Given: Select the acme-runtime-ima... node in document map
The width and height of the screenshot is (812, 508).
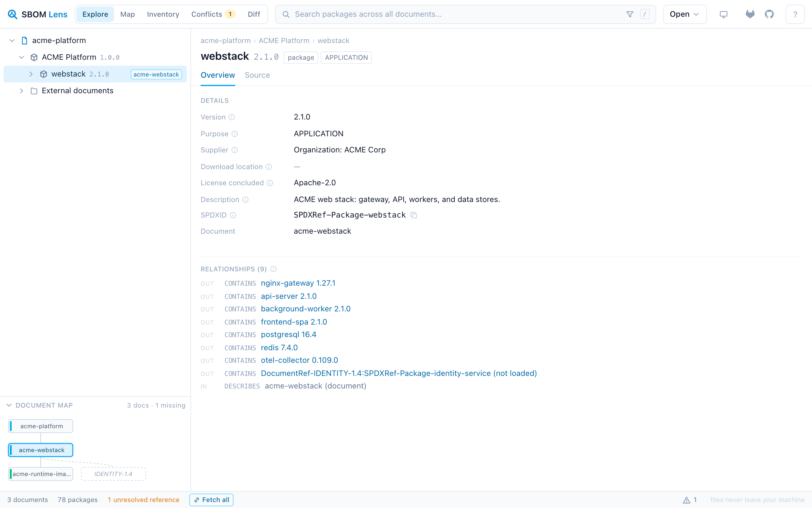Looking at the screenshot, I should pos(41,474).
